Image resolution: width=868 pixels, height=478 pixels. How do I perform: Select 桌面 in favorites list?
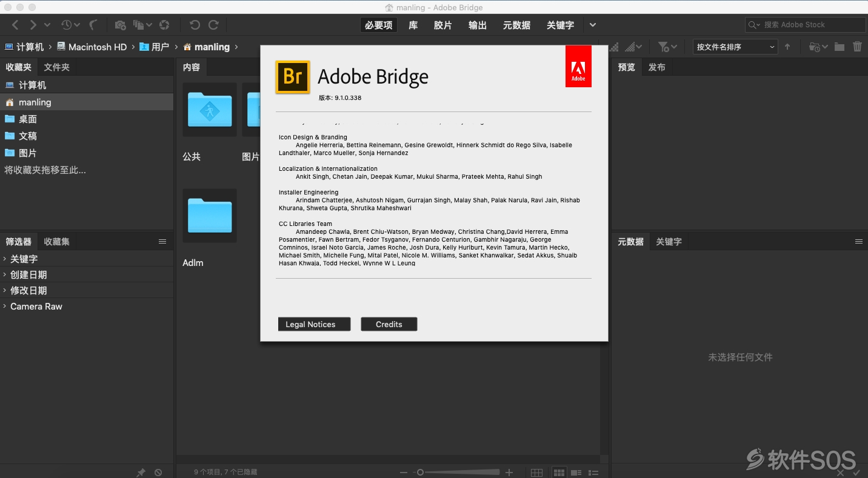(87, 119)
